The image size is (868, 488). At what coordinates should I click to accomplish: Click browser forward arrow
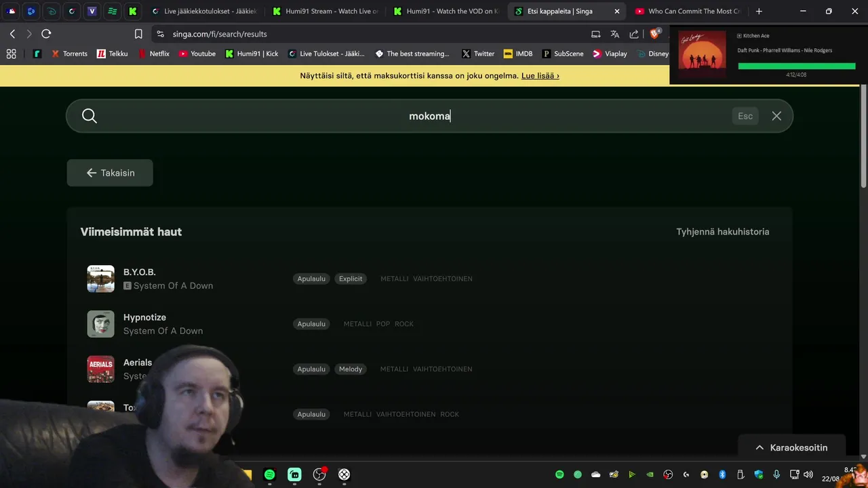click(29, 34)
